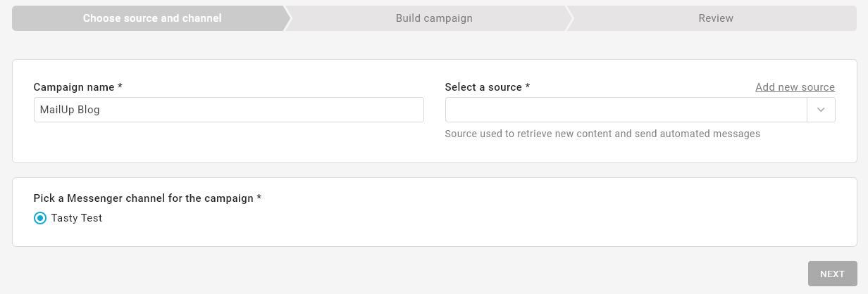The image size is (868, 294).
Task: Select the Choose source and channel step
Action: pyautogui.click(x=151, y=18)
